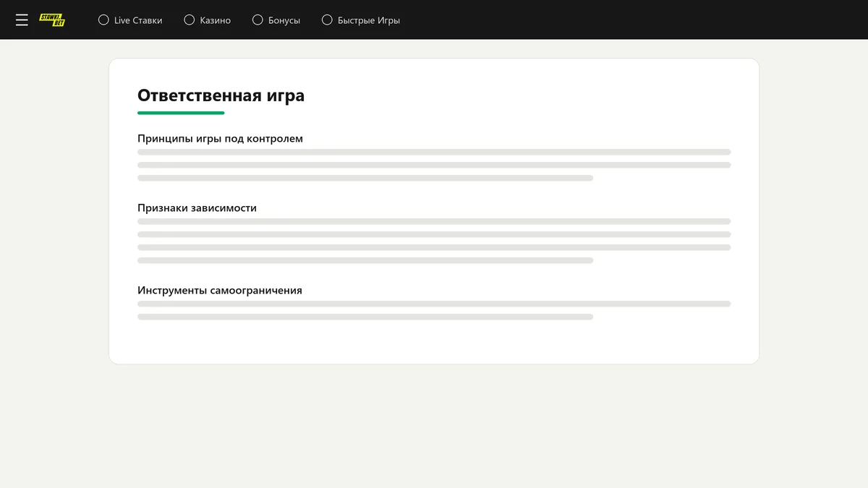Screen dimensions: 868x488
Task: Navigate to Быстрые Игры
Action: pyautogui.click(x=369, y=20)
